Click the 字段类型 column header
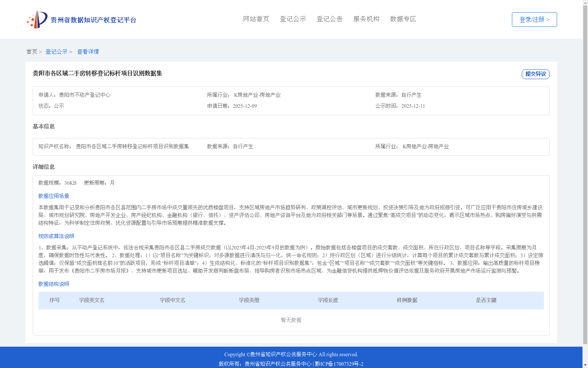Image resolution: width=588 pixels, height=368 pixels. click(249, 300)
